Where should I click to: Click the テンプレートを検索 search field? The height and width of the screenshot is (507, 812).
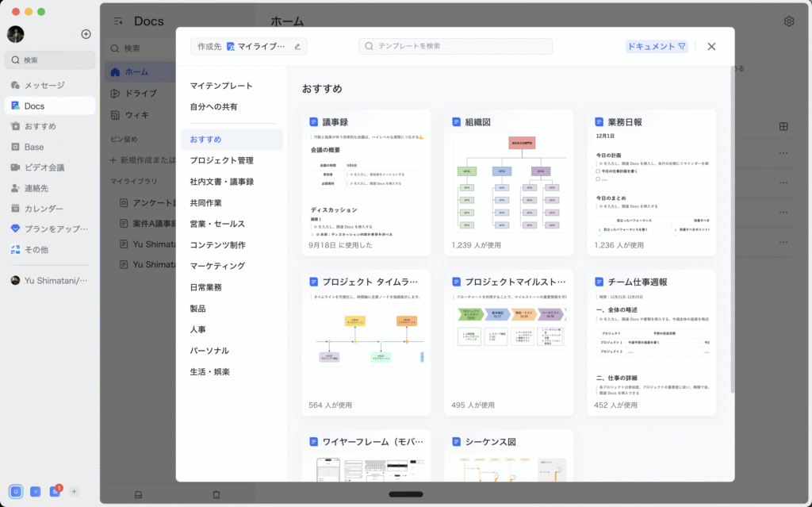(455, 47)
